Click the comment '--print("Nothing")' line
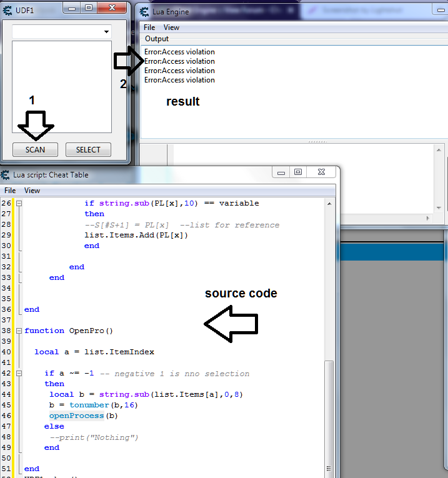The height and width of the screenshot is (478, 448). coord(94,437)
